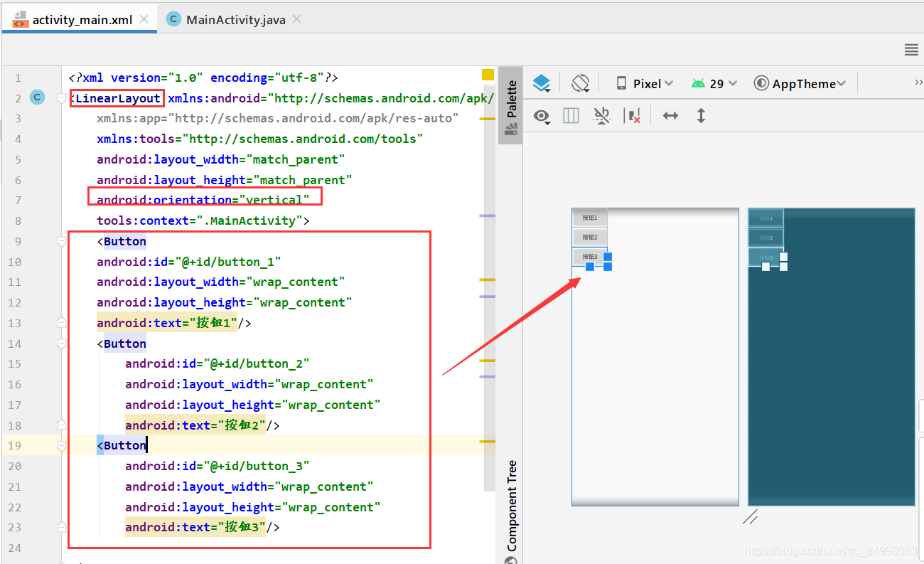
Task: Click the xml version declaration on line 1
Action: pyautogui.click(x=203, y=78)
